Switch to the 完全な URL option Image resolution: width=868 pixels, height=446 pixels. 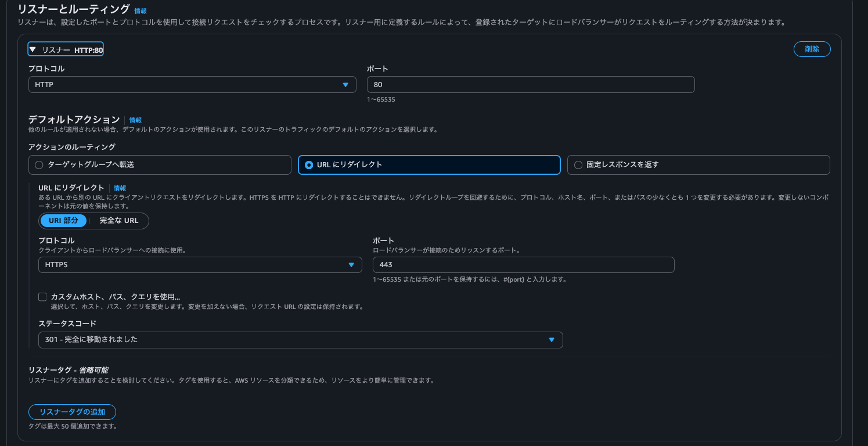(x=120, y=221)
